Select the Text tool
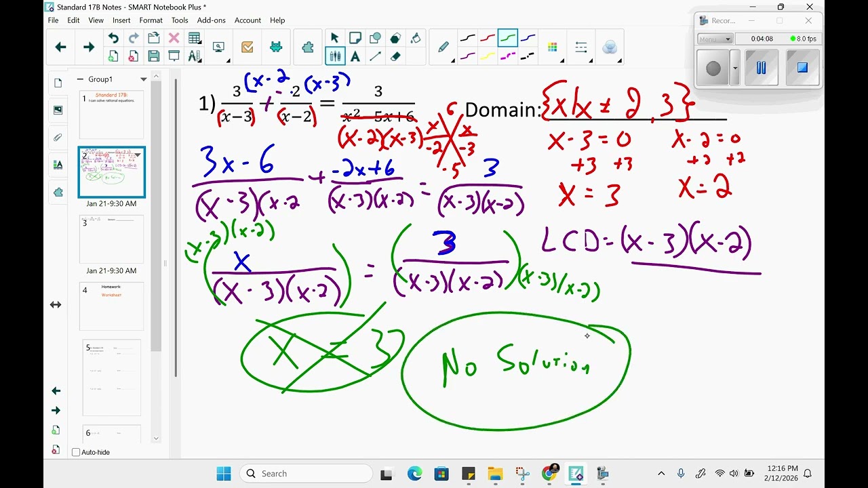The image size is (868, 488). click(x=355, y=56)
